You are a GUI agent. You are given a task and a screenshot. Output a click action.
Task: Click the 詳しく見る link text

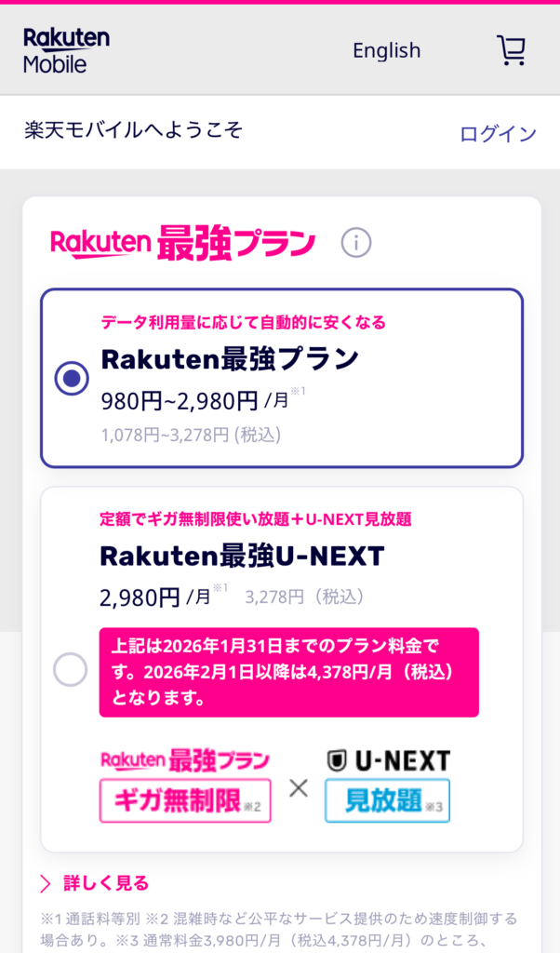click(105, 883)
